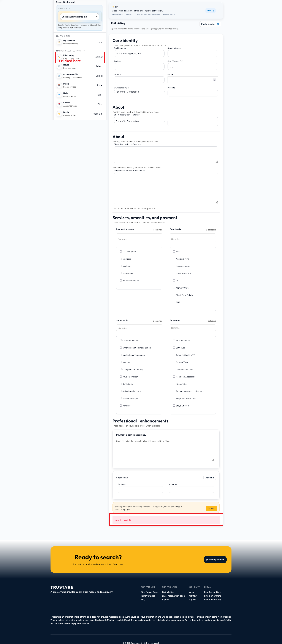Click the tag icon for Deals
This screenshot has height=644, width=282.
[59, 114]
